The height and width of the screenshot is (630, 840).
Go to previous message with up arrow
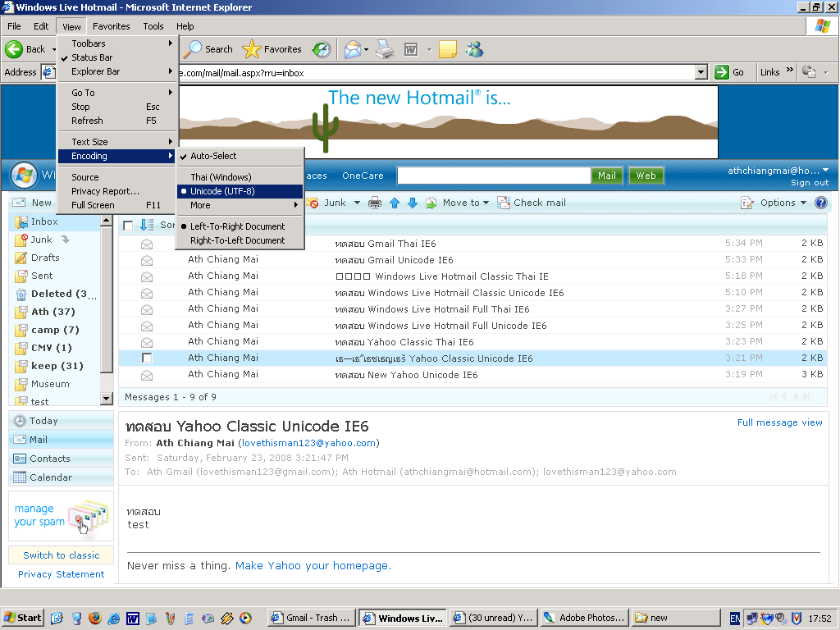[395, 203]
